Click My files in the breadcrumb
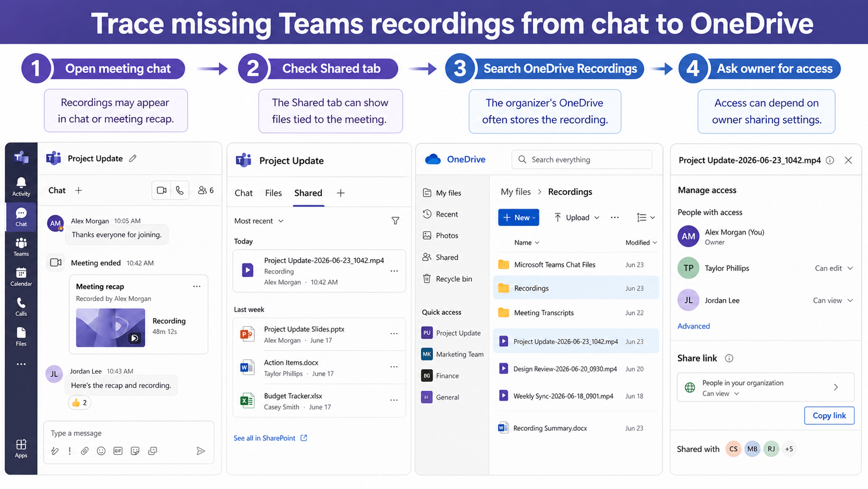Viewport: 868px width, 489px height. [516, 192]
